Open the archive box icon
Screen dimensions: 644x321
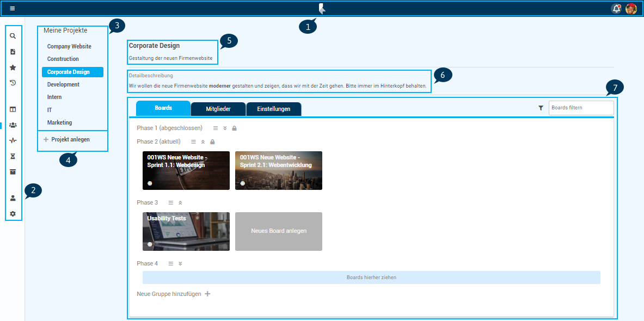pos(13,172)
